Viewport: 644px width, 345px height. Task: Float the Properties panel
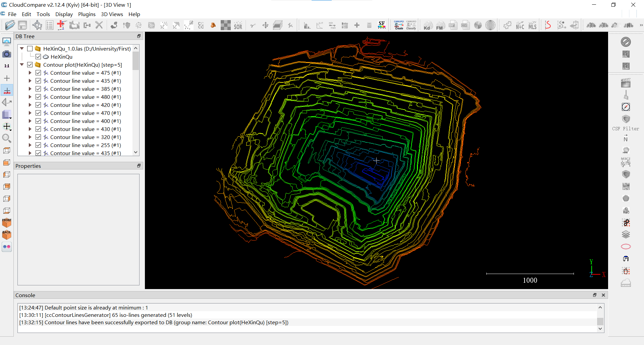[x=139, y=165]
